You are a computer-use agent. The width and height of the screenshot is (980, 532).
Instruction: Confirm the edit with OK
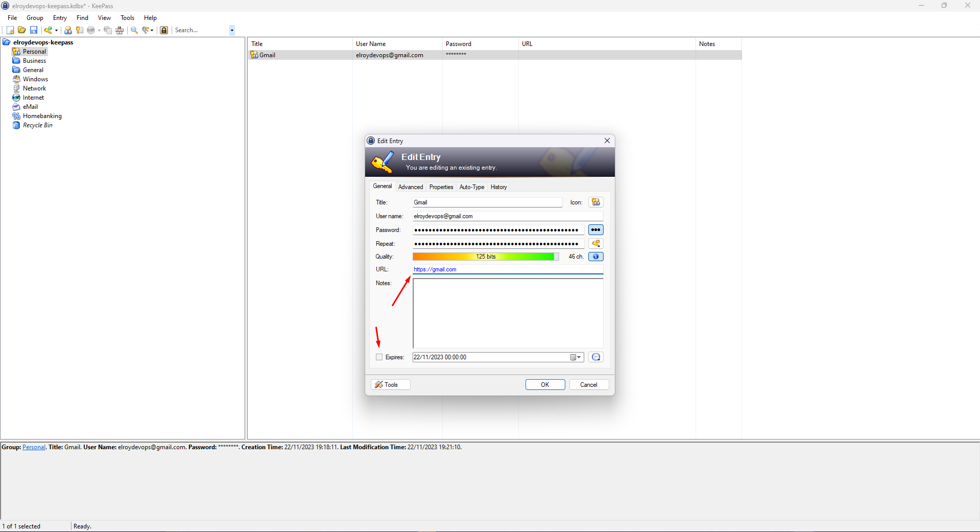[x=545, y=385]
